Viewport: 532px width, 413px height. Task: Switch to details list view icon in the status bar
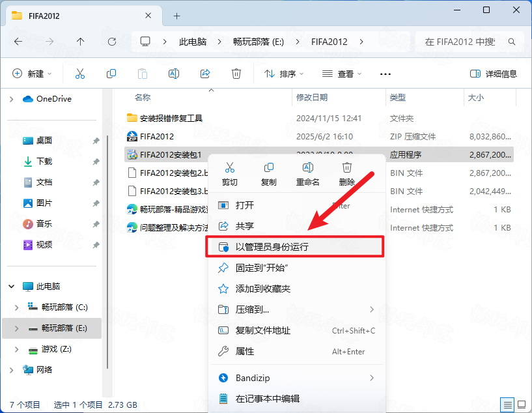click(507, 405)
